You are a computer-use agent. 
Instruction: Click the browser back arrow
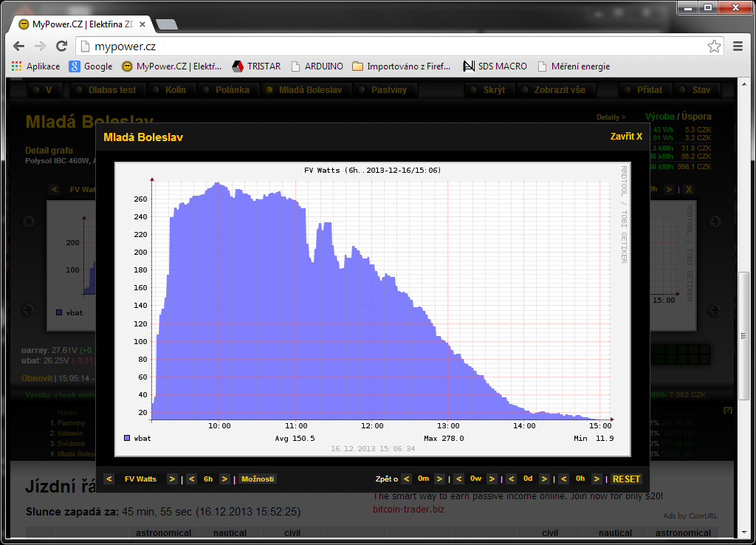[x=19, y=47]
